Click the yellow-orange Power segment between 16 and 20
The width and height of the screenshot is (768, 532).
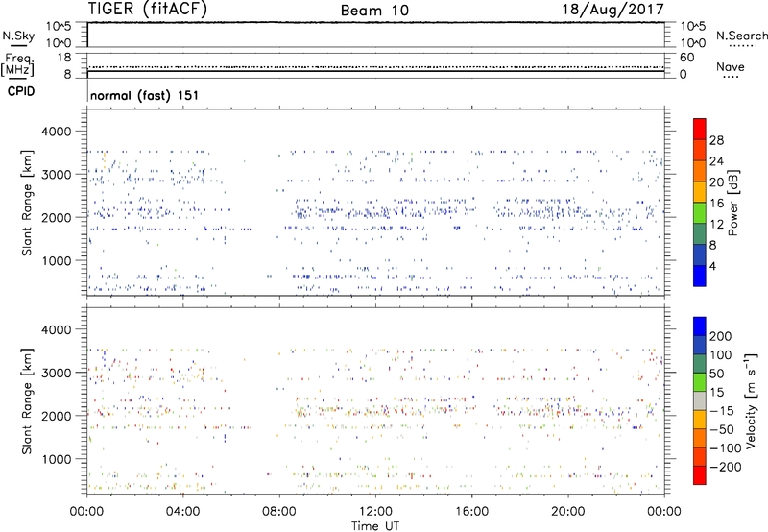(x=700, y=192)
